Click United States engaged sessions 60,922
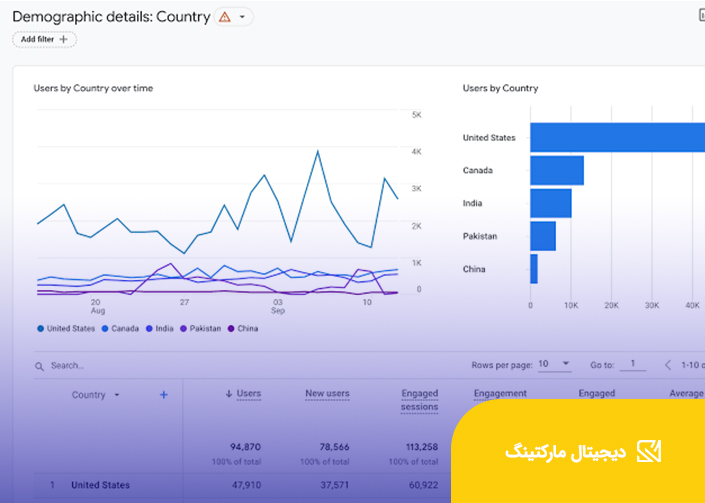The image size is (705, 503). 423,485
